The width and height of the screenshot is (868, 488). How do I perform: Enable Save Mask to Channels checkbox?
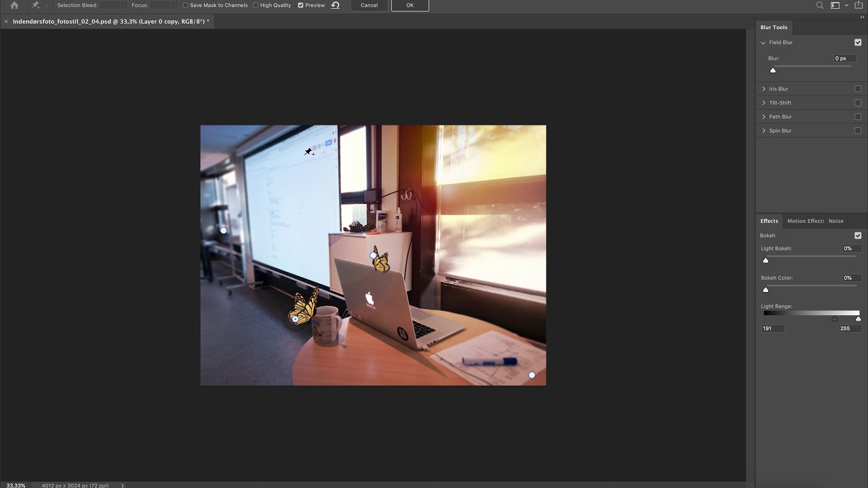(x=185, y=5)
